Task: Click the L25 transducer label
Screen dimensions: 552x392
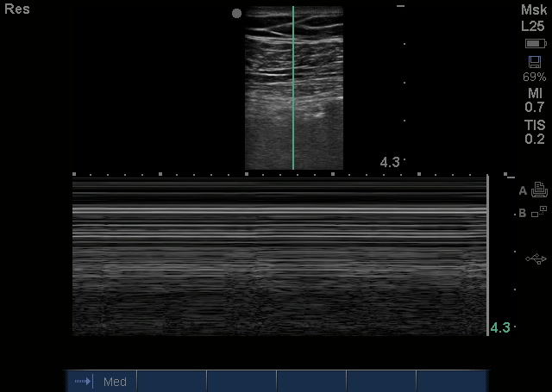Action: pyautogui.click(x=534, y=25)
